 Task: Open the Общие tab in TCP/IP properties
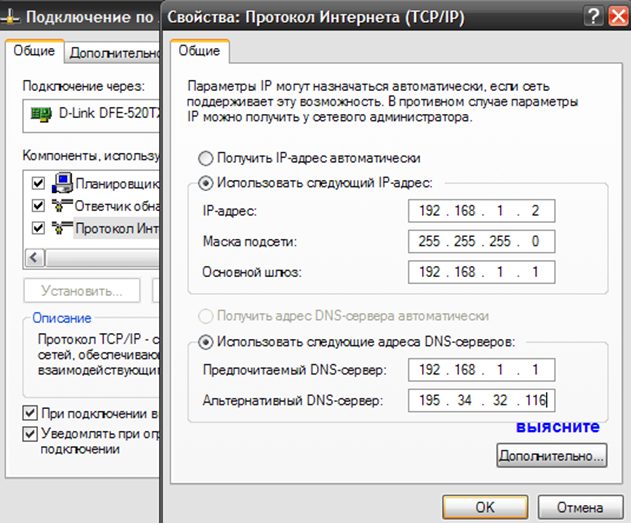click(200, 51)
